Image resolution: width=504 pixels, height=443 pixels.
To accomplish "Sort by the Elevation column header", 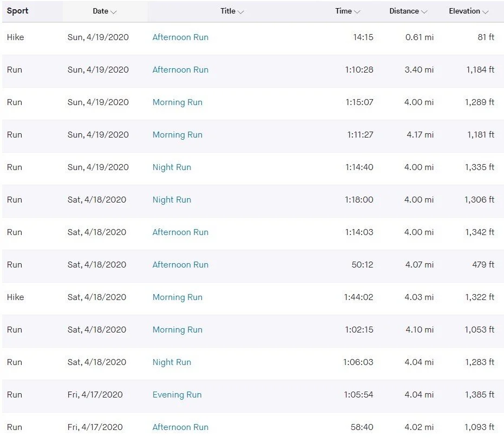I will [469, 11].
